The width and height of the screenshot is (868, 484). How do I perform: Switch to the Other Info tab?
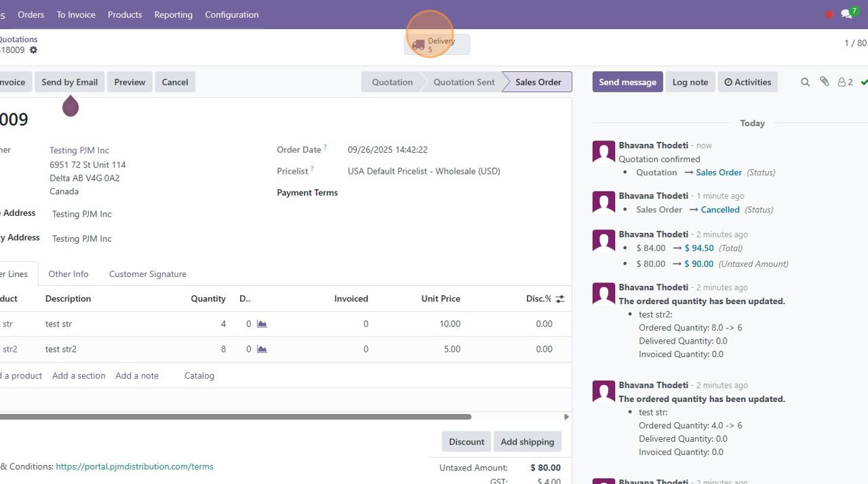click(x=68, y=274)
